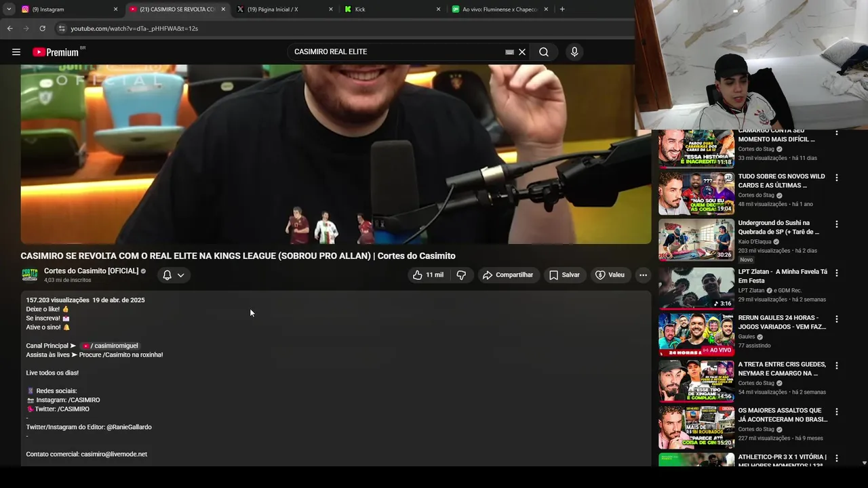This screenshot has width=868, height=488.
Task: Open A treta entre Cris Guedes thumbnail
Action: coord(696,381)
